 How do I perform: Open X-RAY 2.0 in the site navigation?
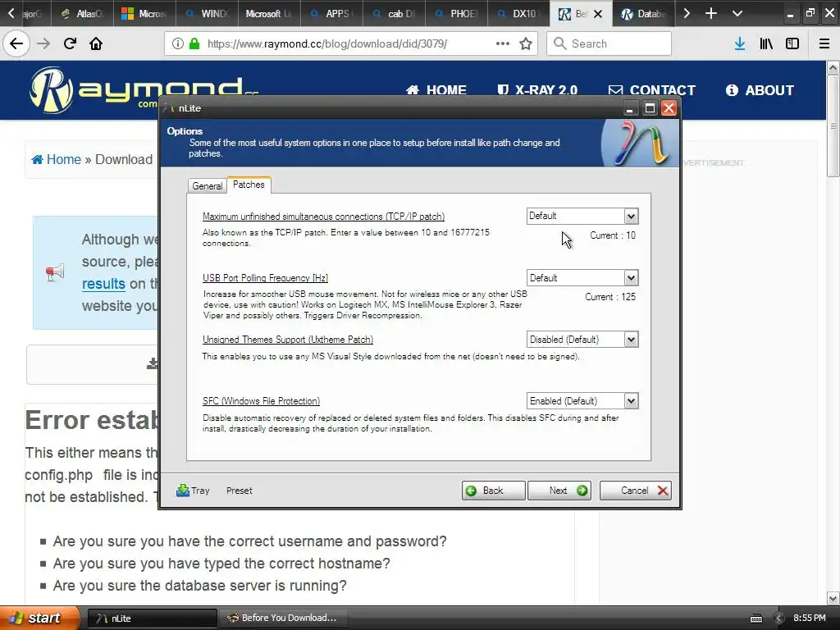click(537, 90)
